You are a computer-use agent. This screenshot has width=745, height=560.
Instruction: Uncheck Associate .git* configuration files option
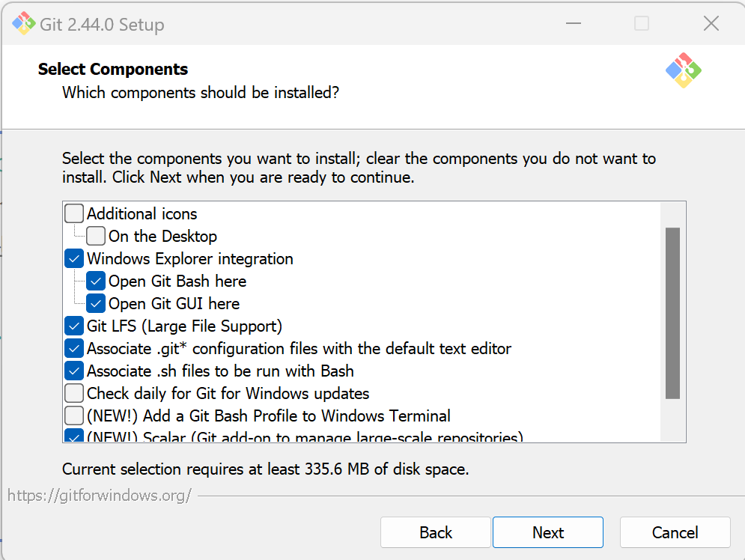tap(74, 349)
